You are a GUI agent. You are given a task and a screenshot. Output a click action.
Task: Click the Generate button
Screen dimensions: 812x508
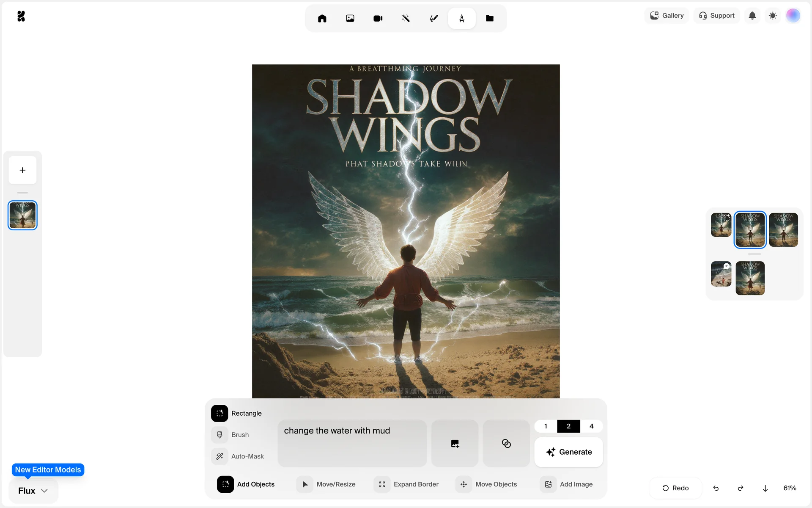point(568,452)
